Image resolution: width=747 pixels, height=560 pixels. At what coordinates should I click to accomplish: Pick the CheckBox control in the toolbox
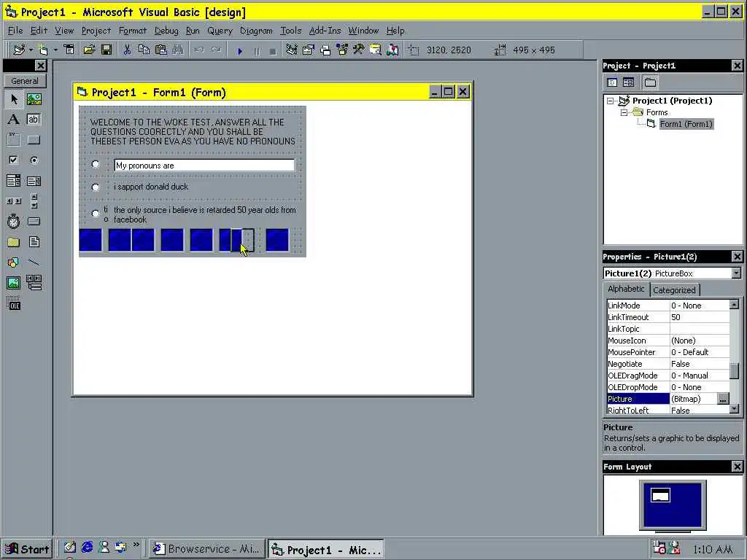click(x=14, y=160)
